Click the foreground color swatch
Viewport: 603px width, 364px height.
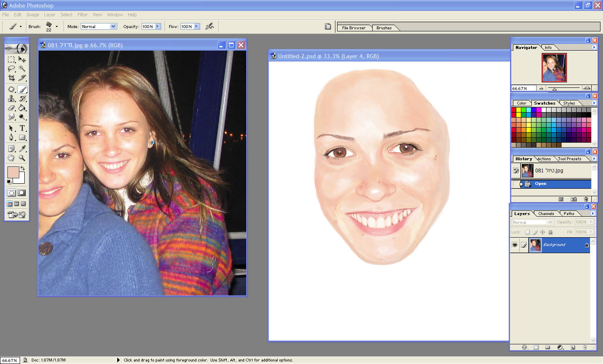click(x=13, y=172)
